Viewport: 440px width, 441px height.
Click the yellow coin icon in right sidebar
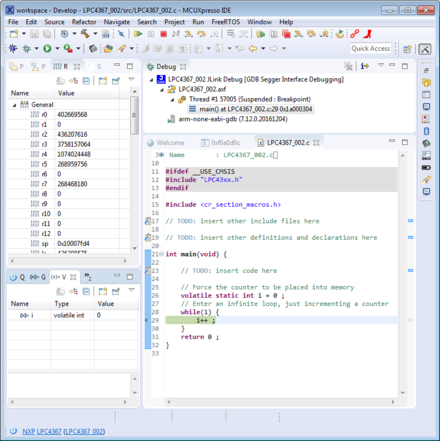(x=426, y=82)
